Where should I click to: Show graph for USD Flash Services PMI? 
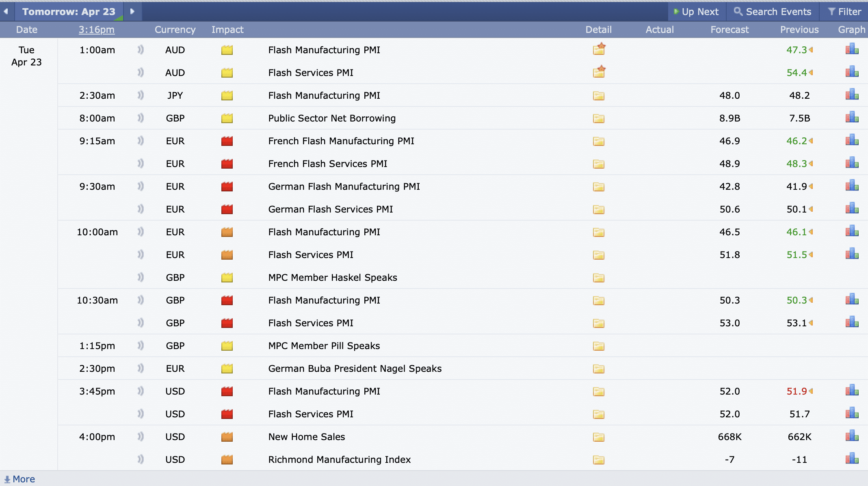point(852,413)
